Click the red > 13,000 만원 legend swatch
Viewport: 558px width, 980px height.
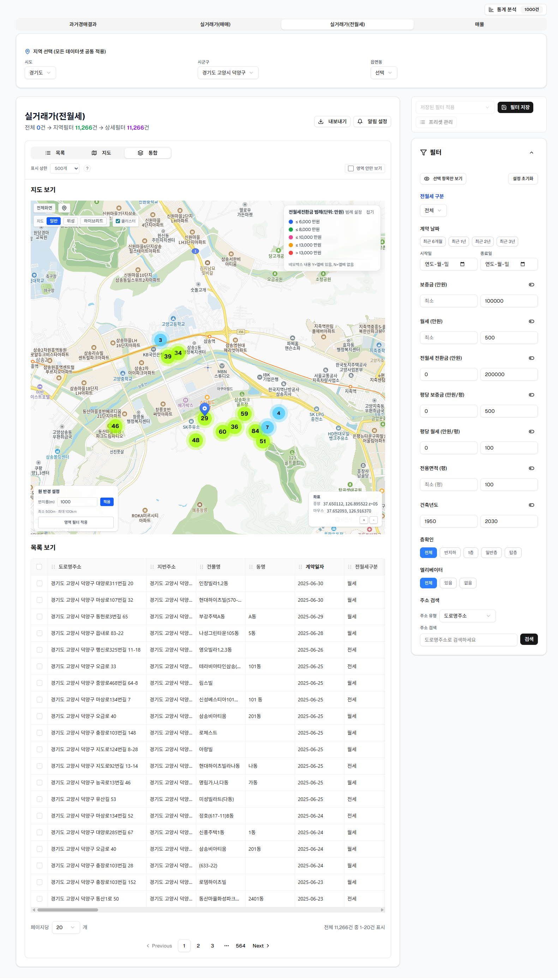point(291,253)
